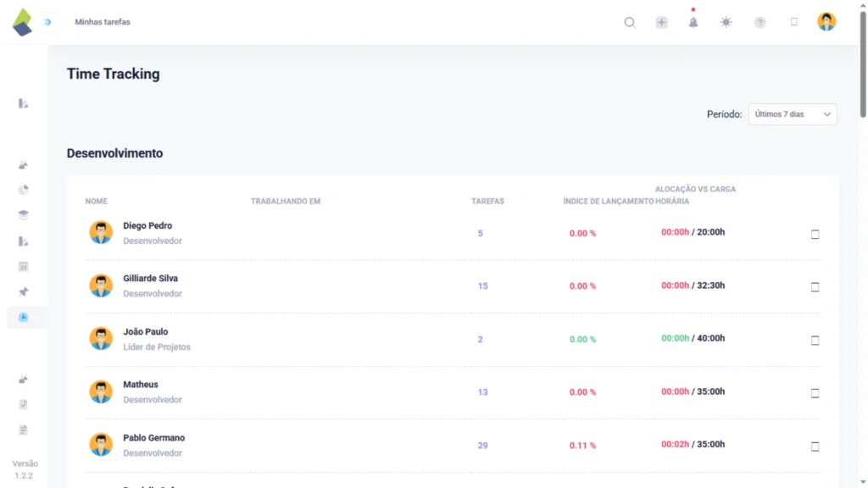Click the pushpin sidebar icon

24,292
